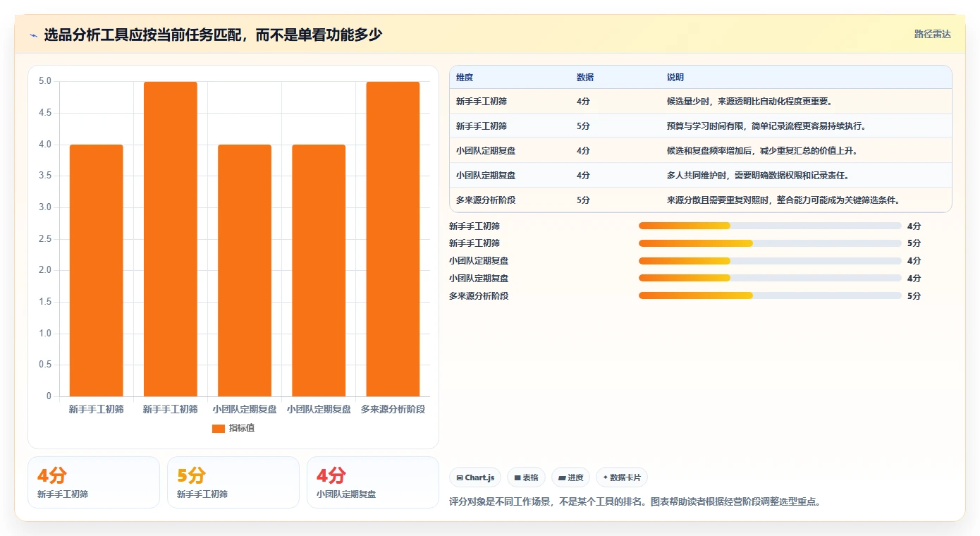Click the 新手手工初筛 4分 progress bar
The height and width of the screenshot is (536, 980).
pyautogui.click(x=770, y=226)
